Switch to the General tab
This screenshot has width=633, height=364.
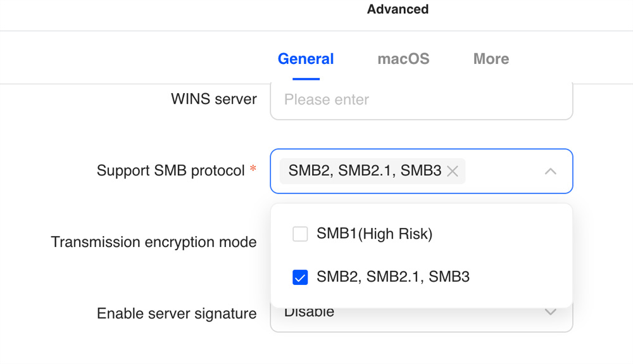click(x=306, y=59)
